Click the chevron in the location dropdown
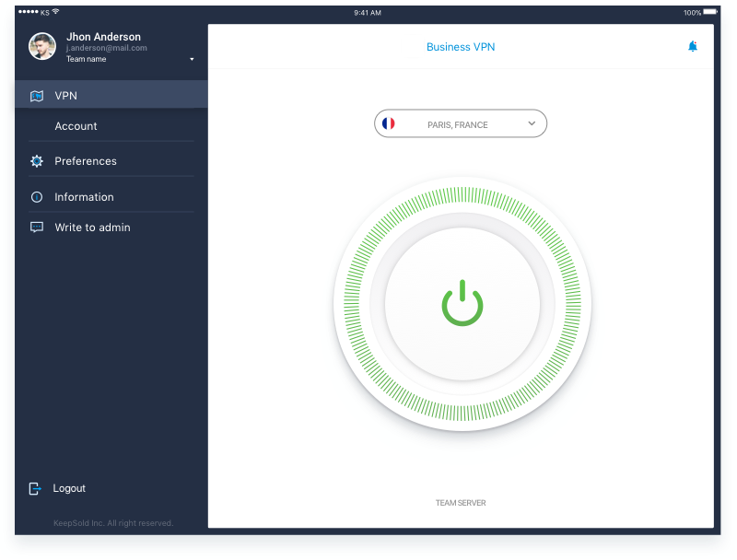737x560 pixels. [x=532, y=123]
